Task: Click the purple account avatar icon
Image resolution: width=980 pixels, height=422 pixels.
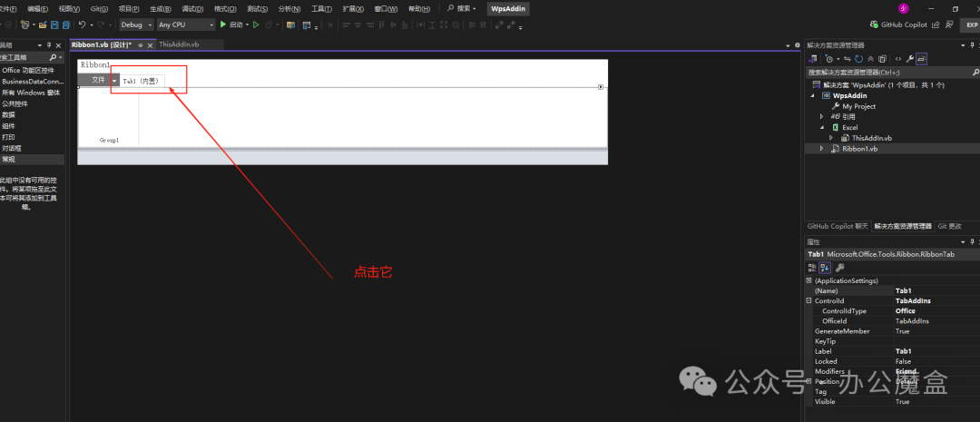Action: point(903,9)
